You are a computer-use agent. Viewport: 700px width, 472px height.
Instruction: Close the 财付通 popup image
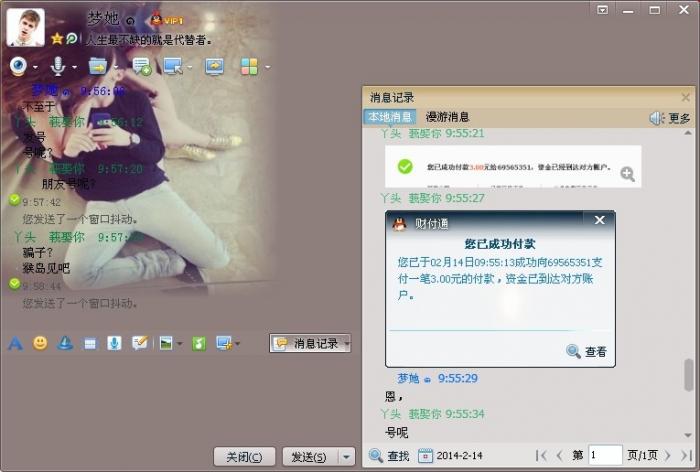[x=600, y=220]
